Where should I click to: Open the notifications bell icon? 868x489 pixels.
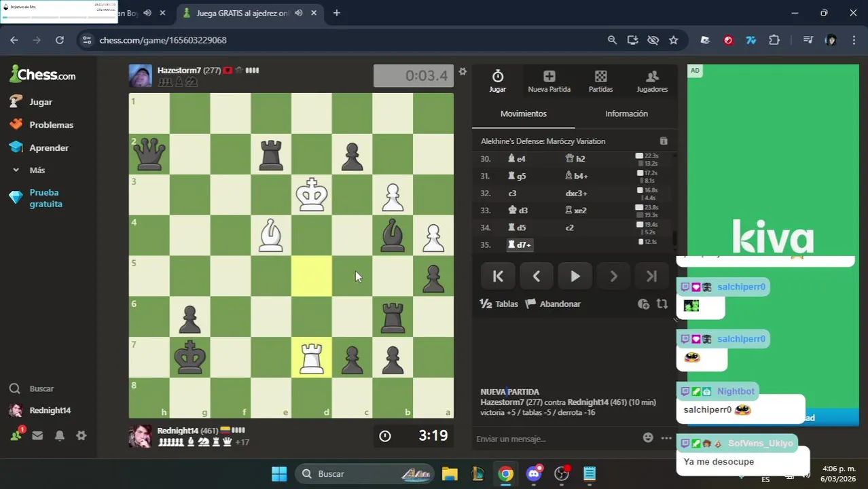60,435
